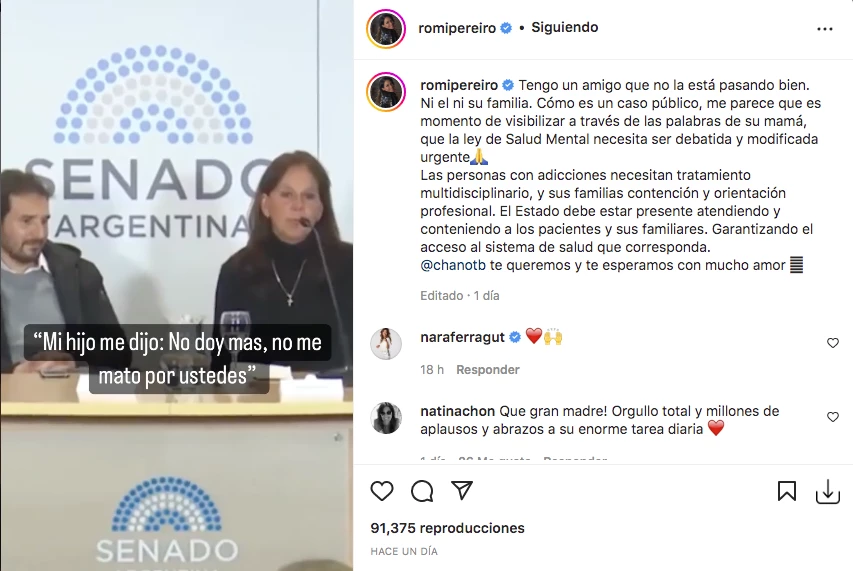The height and width of the screenshot is (571, 853).
Task: Reply to naraferragut with Responder
Action: (487, 370)
